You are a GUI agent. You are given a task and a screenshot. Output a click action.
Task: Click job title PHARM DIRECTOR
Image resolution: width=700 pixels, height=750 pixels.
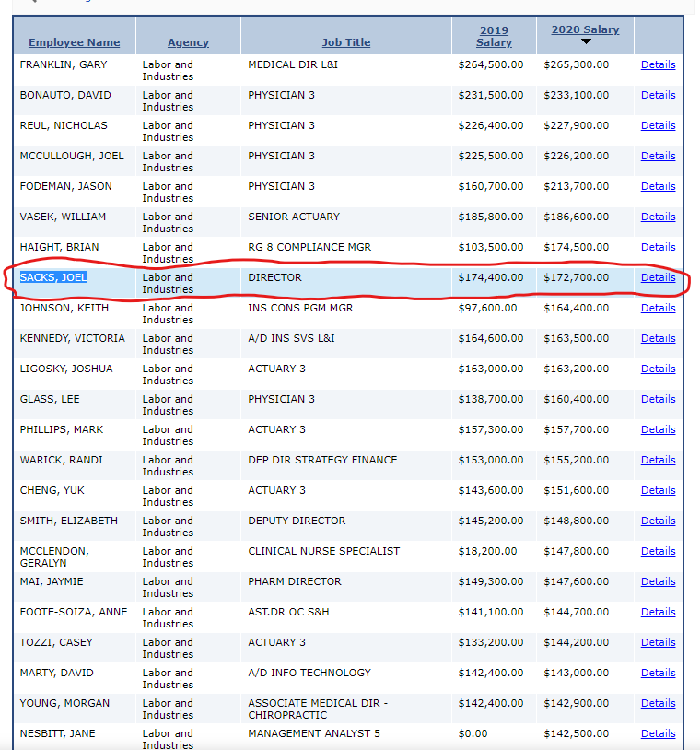point(295,581)
